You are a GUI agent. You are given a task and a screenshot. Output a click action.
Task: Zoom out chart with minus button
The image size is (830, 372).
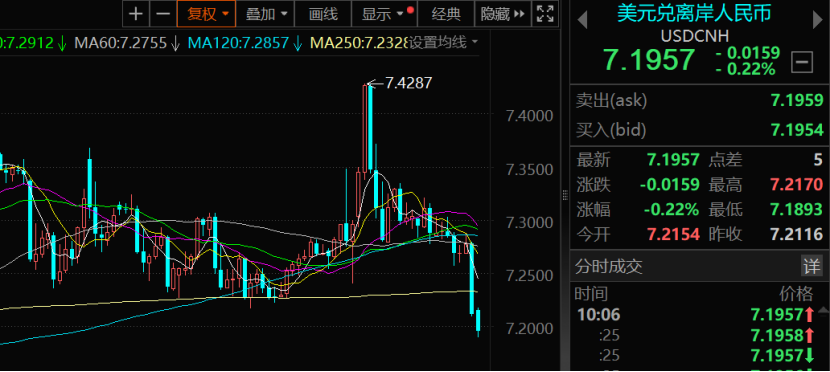tap(163, 14)
